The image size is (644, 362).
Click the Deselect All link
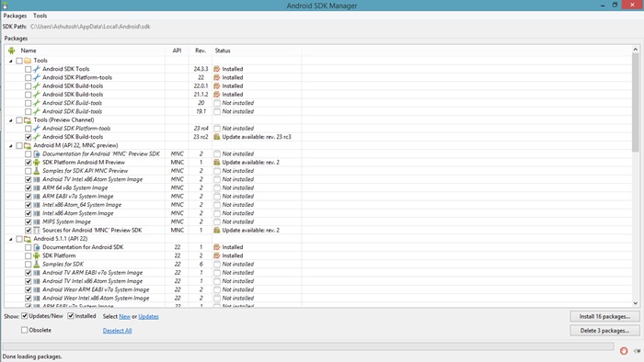click(117, 331)
